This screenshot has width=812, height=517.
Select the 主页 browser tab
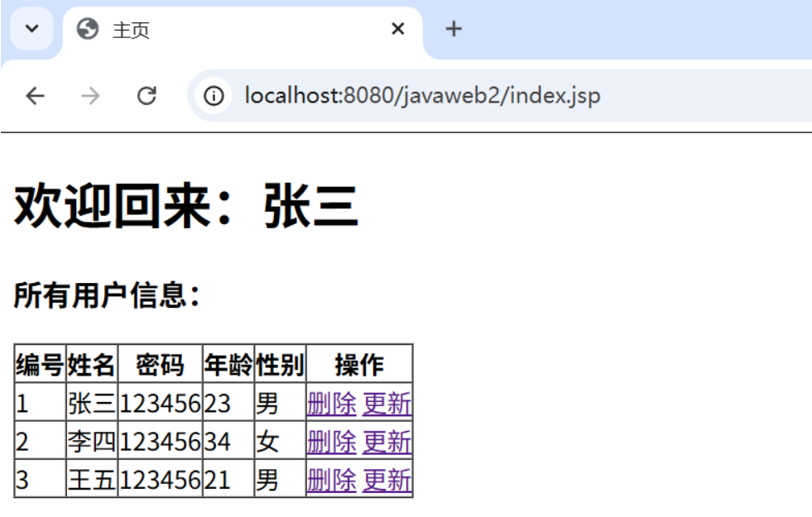[x=243, y=30]
